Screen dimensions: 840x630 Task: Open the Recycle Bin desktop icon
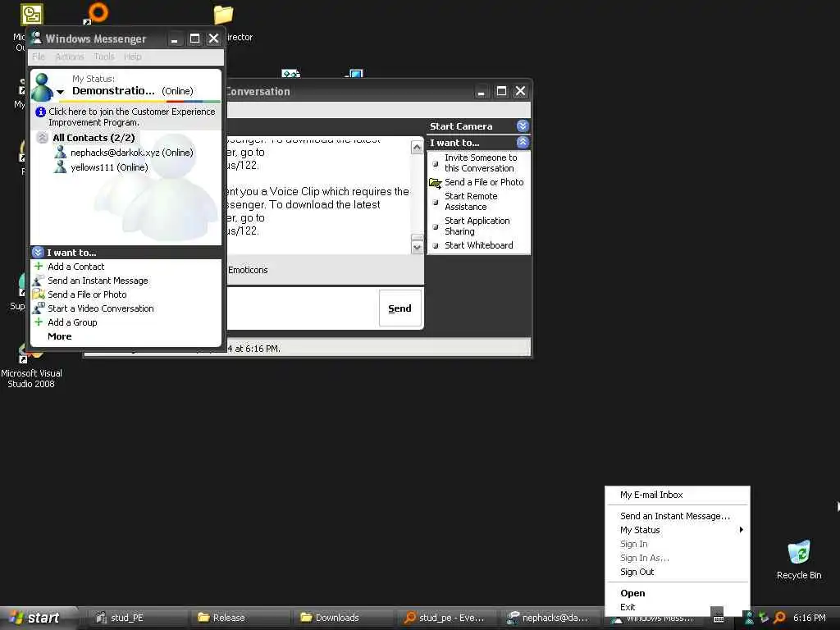799,552
